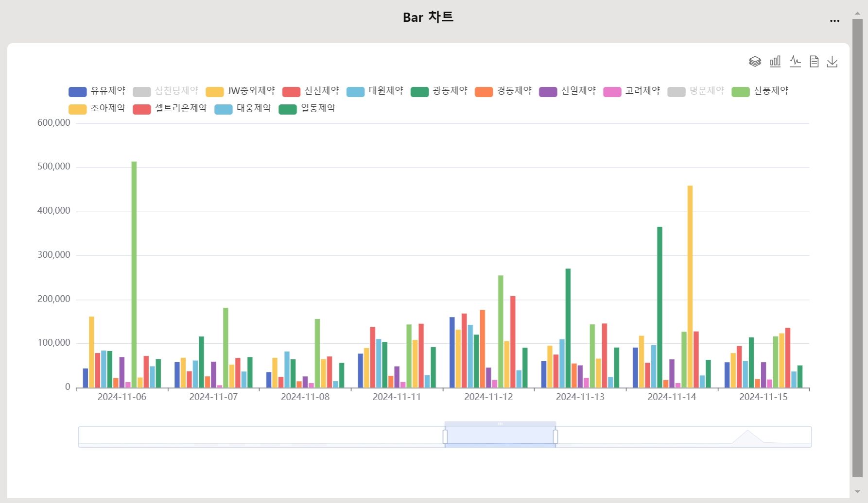Open data view document icon
The height and width of the screenshot is (503, 868).
pyautogui.click(x=814, y=62)
